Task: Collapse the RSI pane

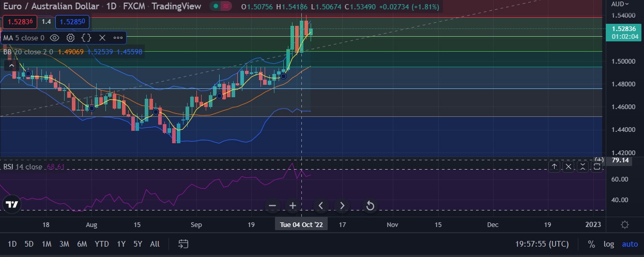Action: point(582,167)
